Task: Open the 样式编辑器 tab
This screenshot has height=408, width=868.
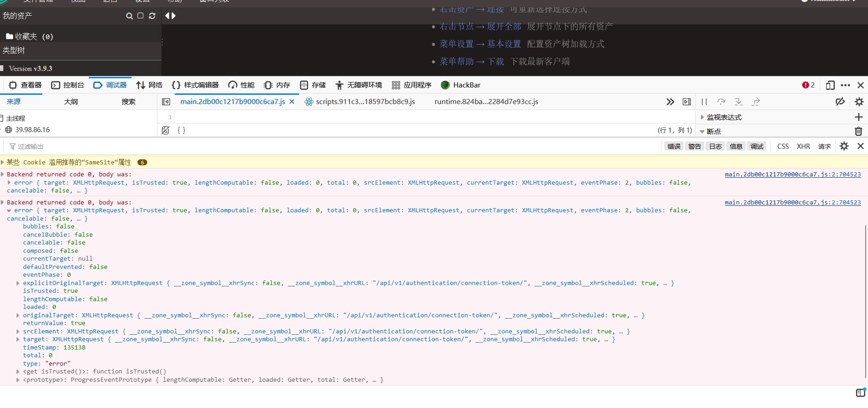Action: pos(195,85)
